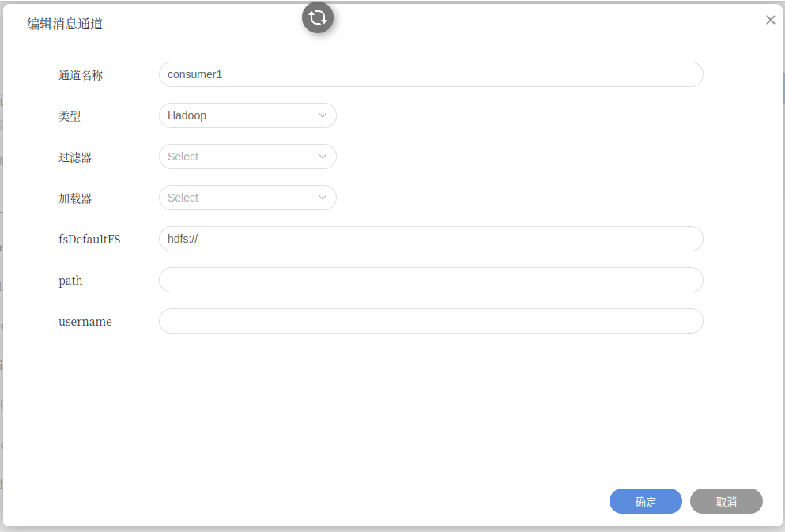Expand the 过滤器 Select dropdown
The height and width of the screenshot is (532, 785).
point(247,157)
